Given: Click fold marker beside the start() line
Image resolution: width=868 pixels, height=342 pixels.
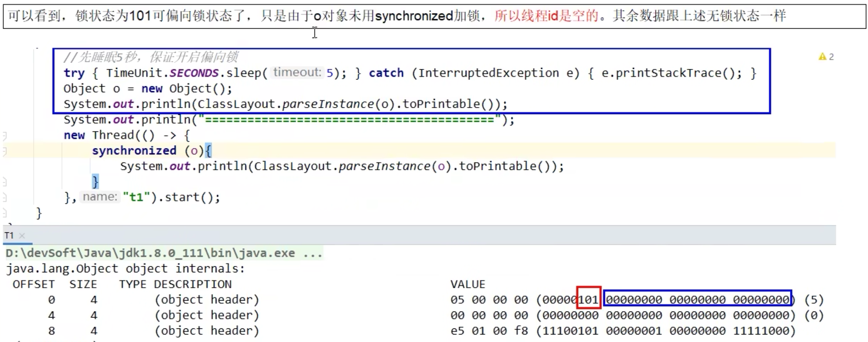Looking at the screenshot, I should [5, 197].
